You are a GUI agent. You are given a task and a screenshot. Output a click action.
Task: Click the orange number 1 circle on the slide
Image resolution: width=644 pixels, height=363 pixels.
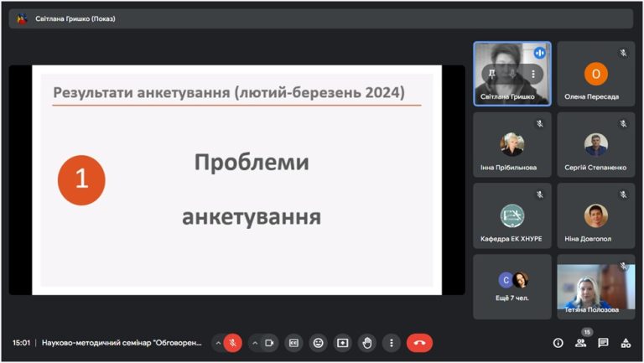point(81,180)
